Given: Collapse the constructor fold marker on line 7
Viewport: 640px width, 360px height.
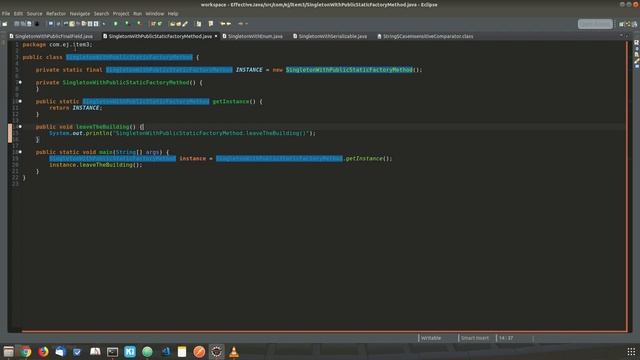Looking at the screenshot, I should point(20,82).
